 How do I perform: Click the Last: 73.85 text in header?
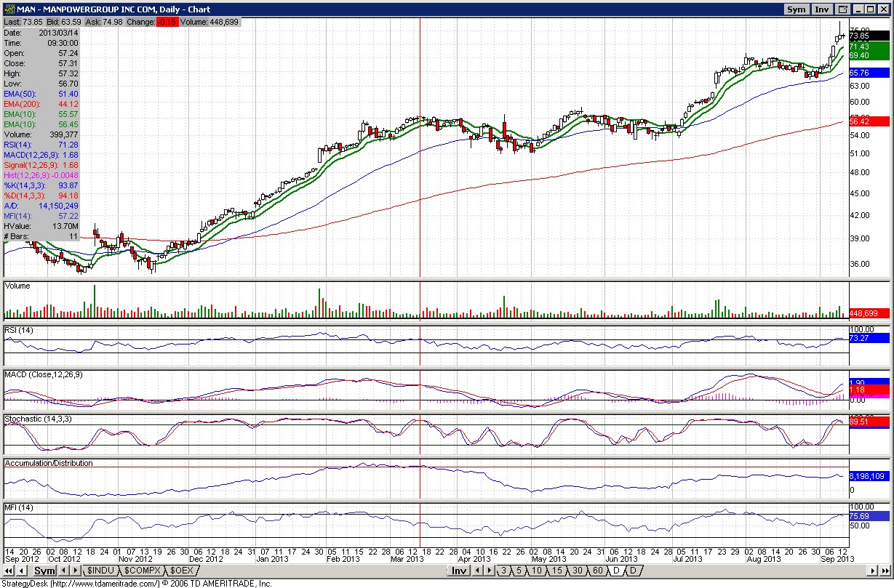pyautogui.click(x=23, y=22)
